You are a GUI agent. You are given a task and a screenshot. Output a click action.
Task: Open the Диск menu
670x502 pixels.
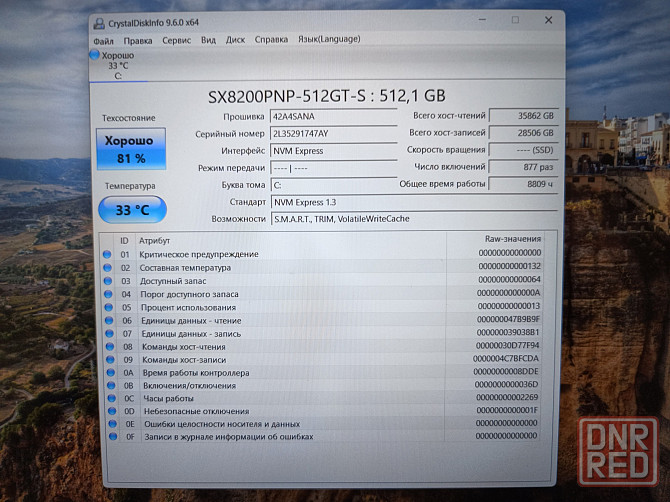[235, 40]
